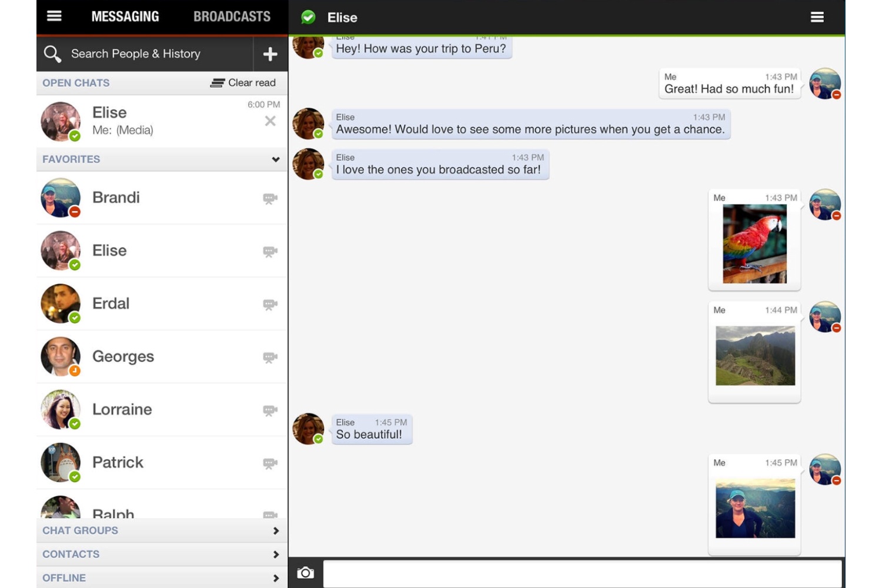The height and width of the screenshot is (588, 882).
Task: Tap the camera icon to attach a photo
Action: [x=305, y=573]
